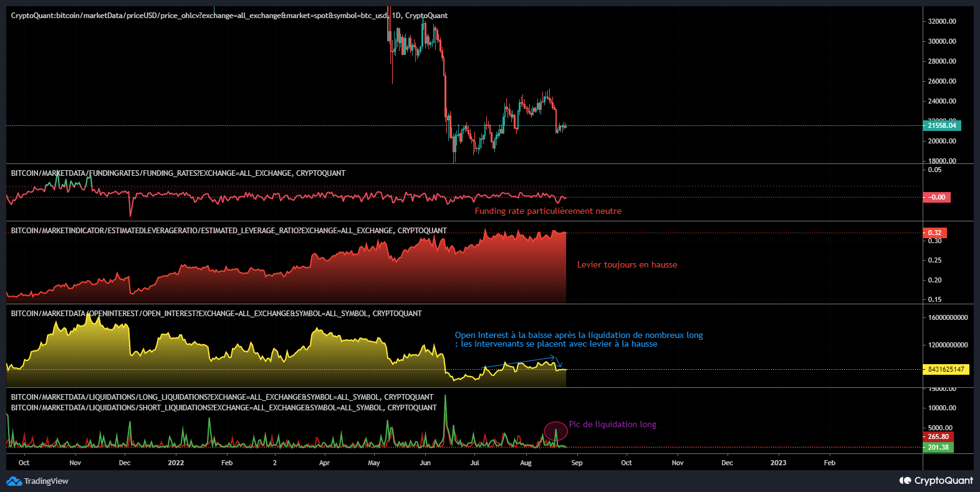The width and height of the screenshot is (980, 492).
Task: Click the ESTIMATED_LEVERAGE_RATIO indicator title
Action: click(x=229, y=231)
